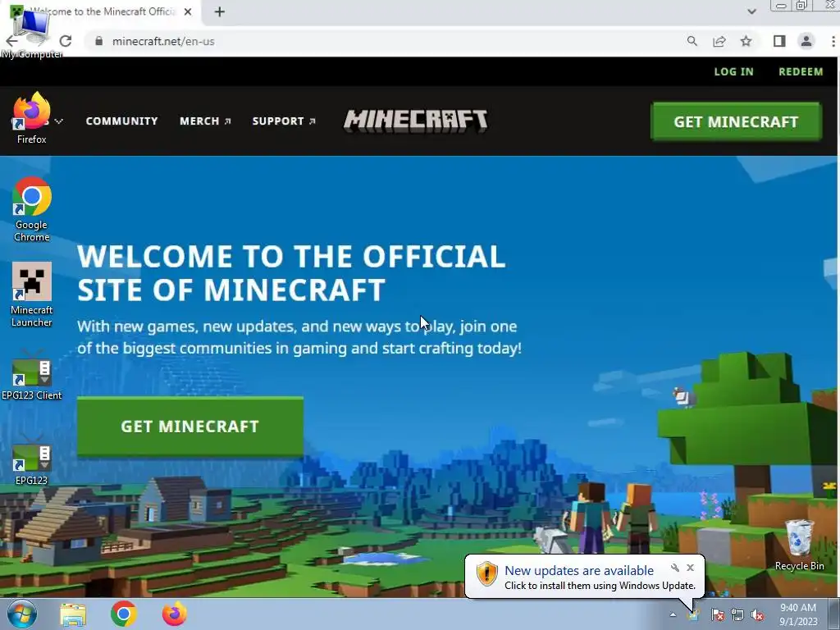Open the Community menu item
Image resolution: width=840 pixels, height=630 pixels.
click(x=121, y=121)
